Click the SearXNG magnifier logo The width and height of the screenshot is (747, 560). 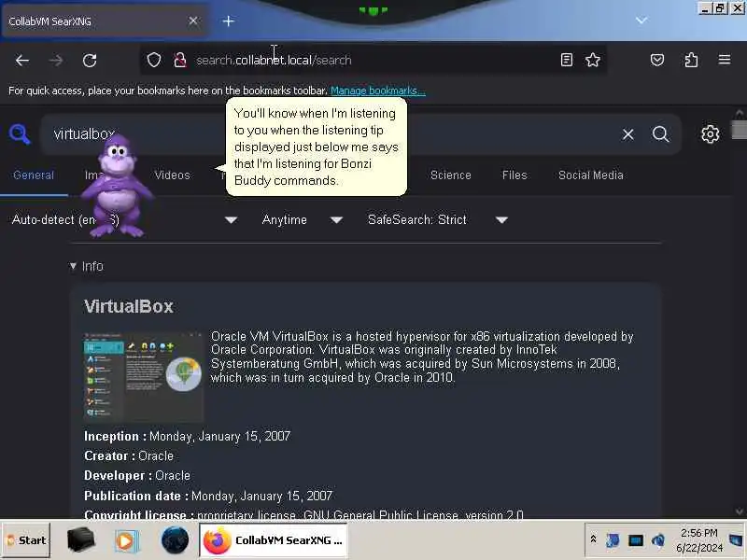(x=19, y=133)
